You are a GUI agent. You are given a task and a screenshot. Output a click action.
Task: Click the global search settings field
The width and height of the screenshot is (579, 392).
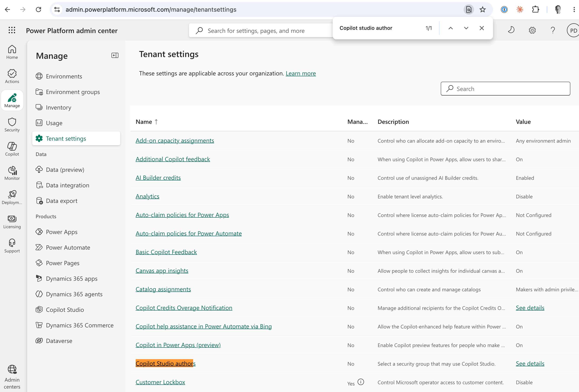tap(261, 31)
